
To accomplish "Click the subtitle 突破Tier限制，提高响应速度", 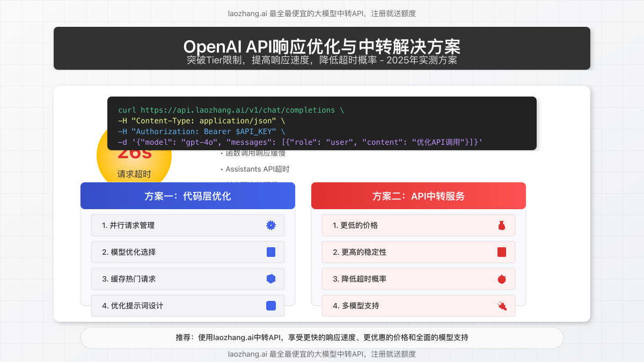I will [322, 60].
